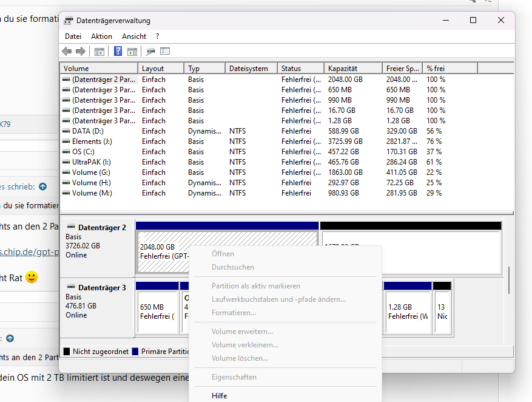Click the blue Primäre Partition legend swatch

[135, 352]
